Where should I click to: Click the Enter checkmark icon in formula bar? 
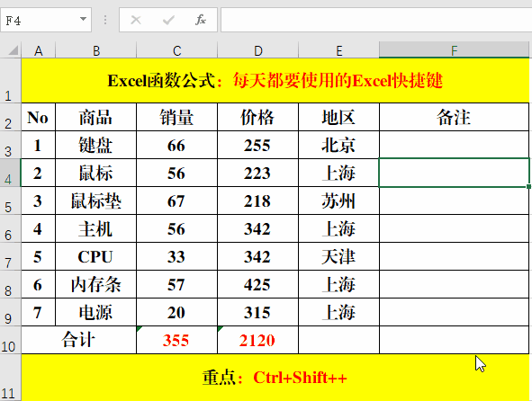point(168,21)
